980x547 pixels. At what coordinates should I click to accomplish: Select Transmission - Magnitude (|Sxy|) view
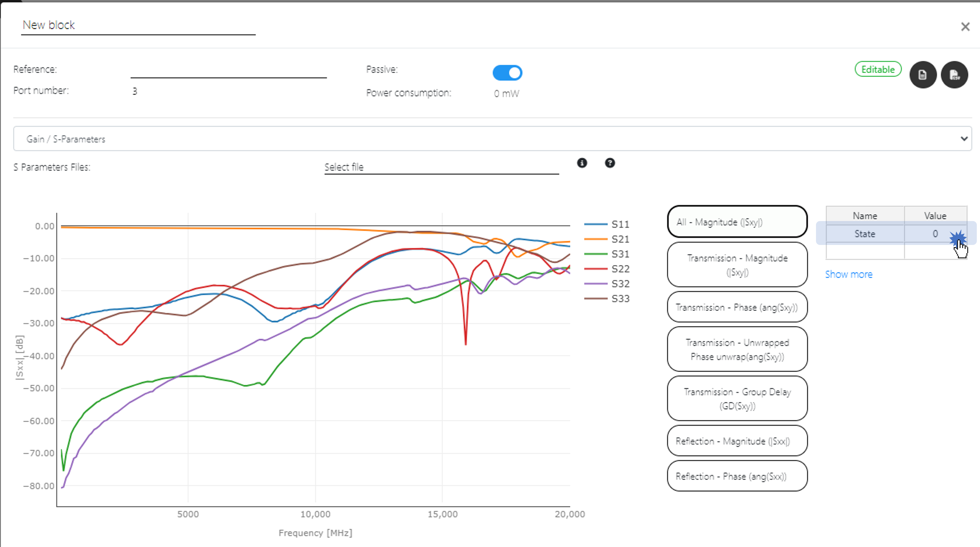click(x=737, y=265)
